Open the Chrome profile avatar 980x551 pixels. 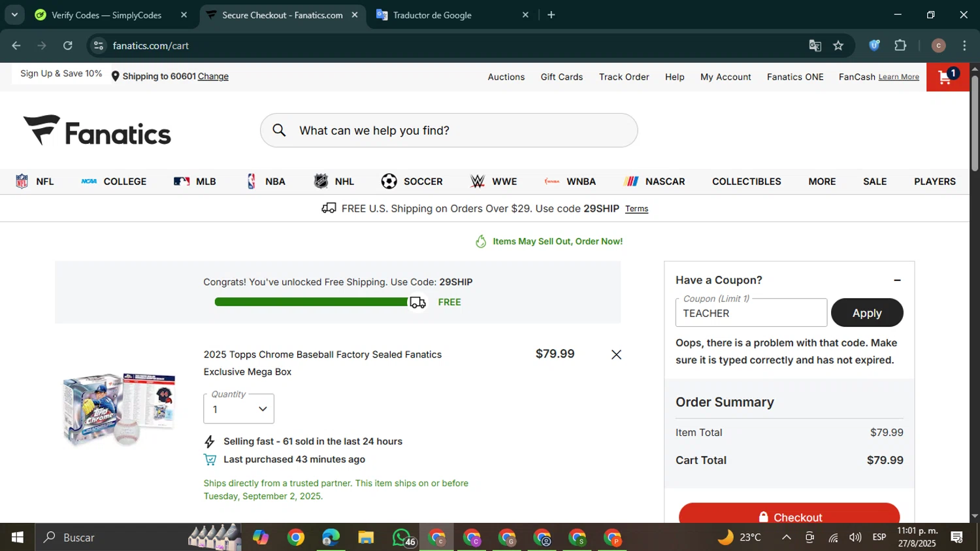pos(938,45)
